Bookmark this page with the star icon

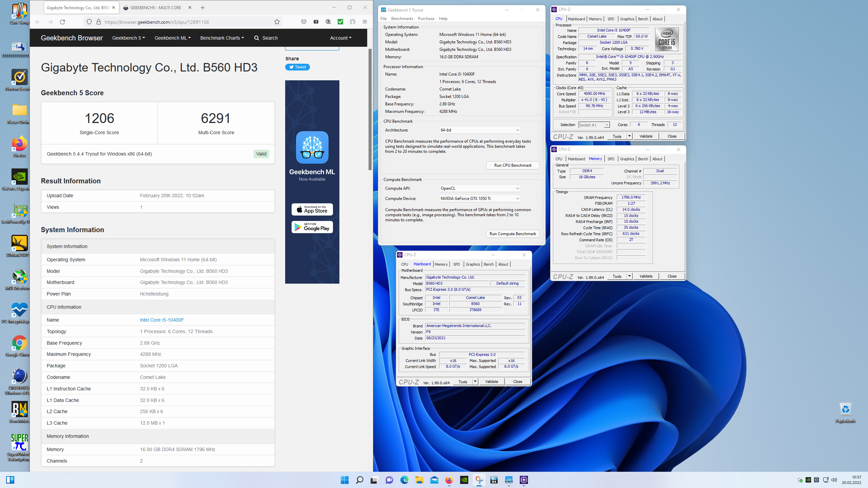pyautogui.click(x=277, y=22)
